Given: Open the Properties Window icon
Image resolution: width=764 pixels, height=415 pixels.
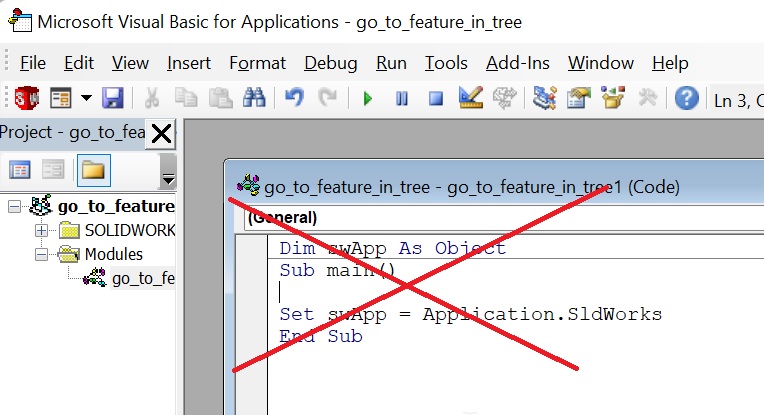Looking at the screenshot, I should click(x=578, y=98).
